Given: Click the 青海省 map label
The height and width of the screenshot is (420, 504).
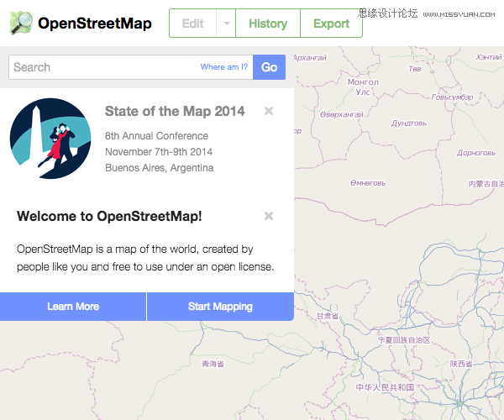Looking at the screenshot, I should pos(213,364).
